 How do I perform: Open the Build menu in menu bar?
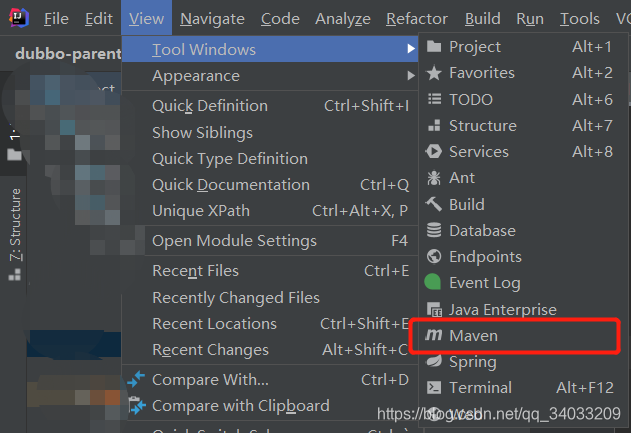[483, 19]
